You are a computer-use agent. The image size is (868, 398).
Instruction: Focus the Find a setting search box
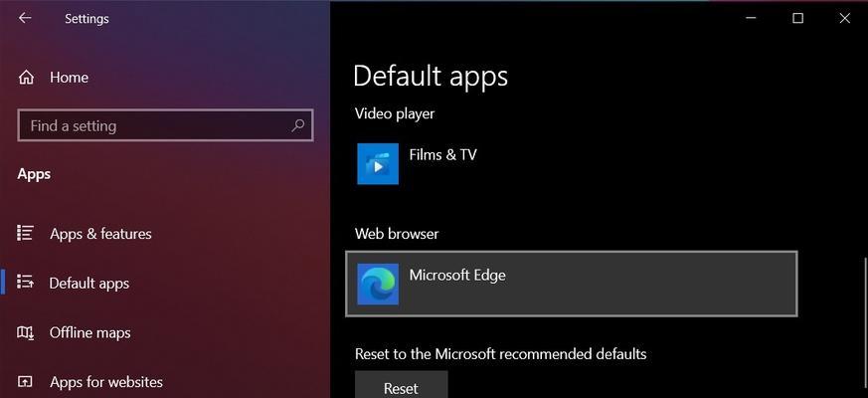[165, 125]
